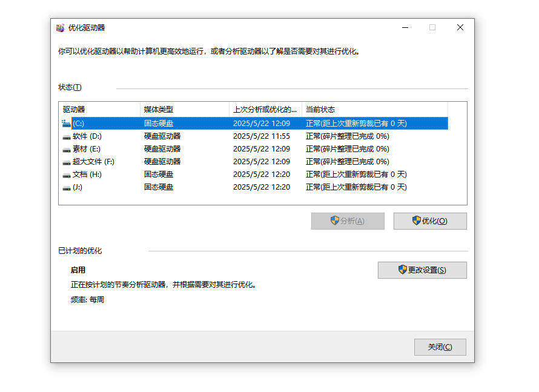539x392 pixels.
Task: Minimize the 优化驱动器 window
Action: click(405, 27)
